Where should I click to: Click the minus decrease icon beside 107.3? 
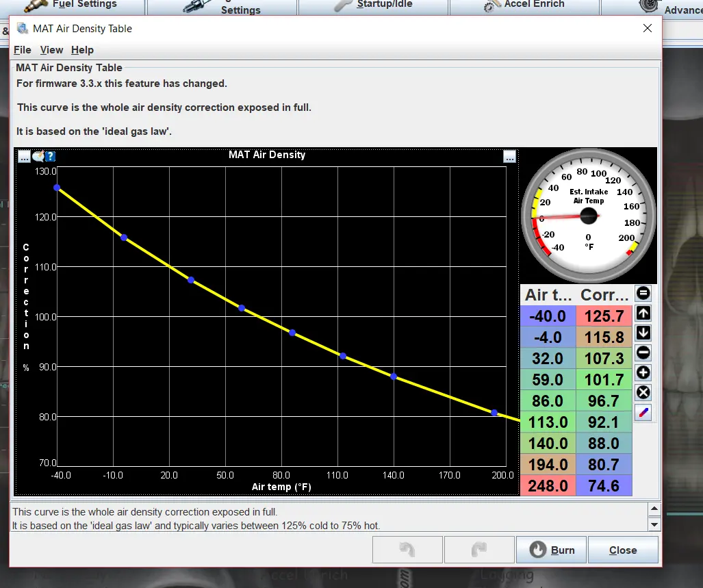tap(643, 353)
